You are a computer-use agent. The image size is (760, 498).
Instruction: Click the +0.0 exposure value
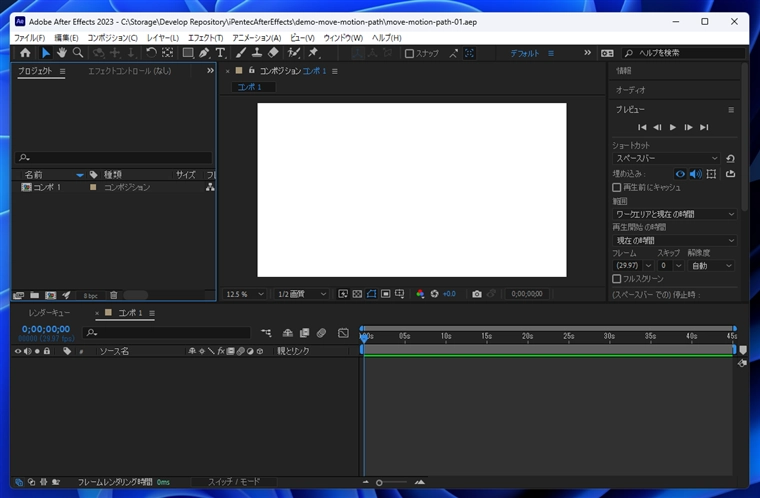coord(449,294)
